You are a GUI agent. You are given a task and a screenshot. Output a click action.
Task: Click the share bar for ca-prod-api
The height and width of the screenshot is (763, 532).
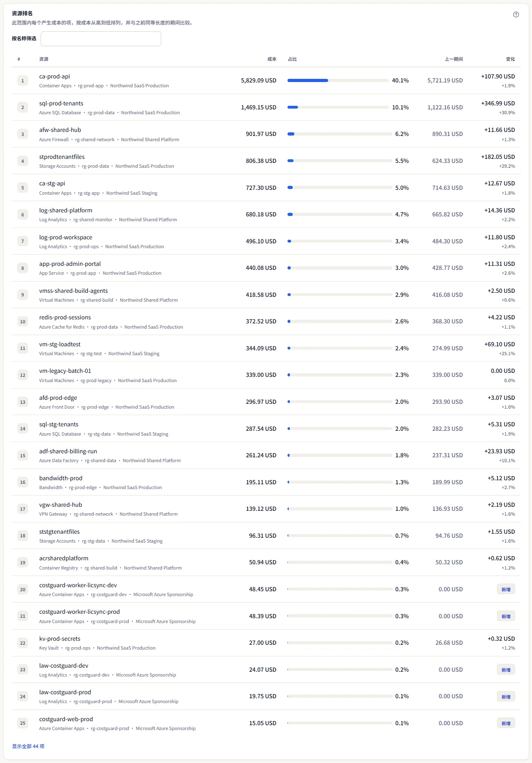340,80
